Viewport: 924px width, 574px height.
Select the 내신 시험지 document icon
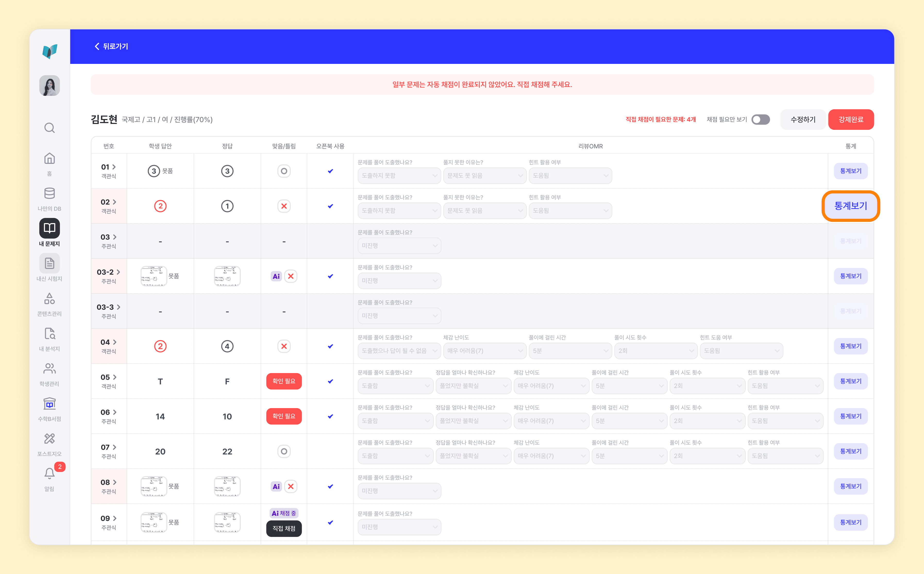(49, 263)
